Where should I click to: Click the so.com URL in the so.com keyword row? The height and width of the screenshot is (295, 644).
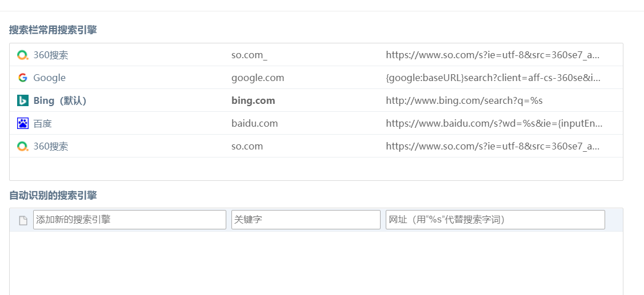[x=493, y=146]
